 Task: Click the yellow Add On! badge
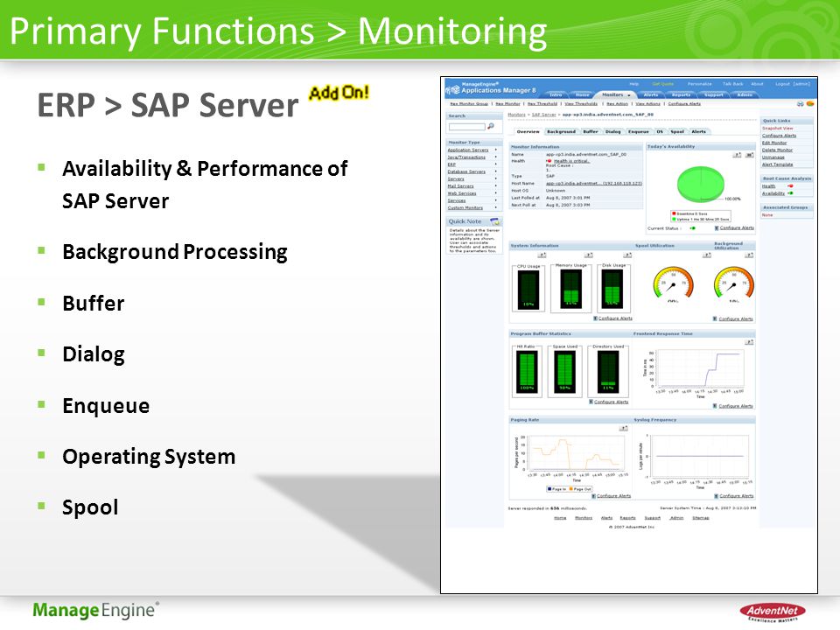point(339,93)
